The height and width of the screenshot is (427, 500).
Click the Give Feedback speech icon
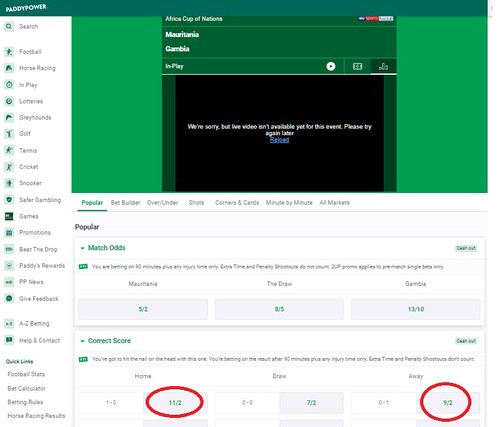pyautogui.click(x=9, y=298)
